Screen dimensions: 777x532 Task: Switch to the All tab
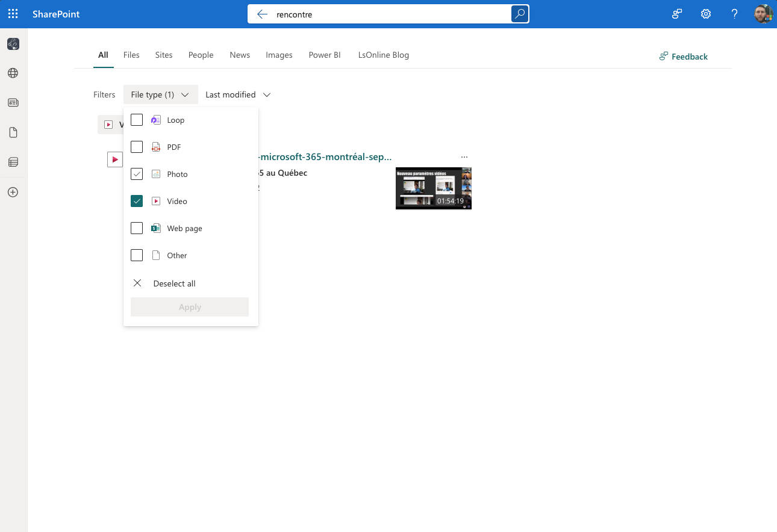[x=103, y=55]
